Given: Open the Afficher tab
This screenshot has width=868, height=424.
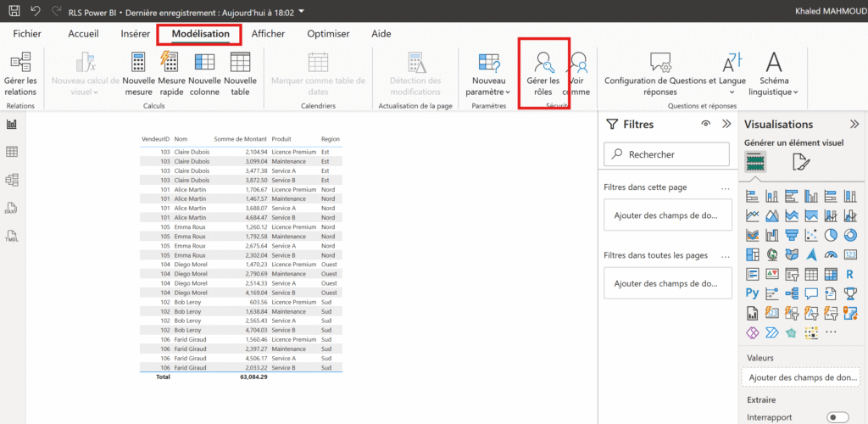Looking at the screenshot, I should click(x=268, y=34).
